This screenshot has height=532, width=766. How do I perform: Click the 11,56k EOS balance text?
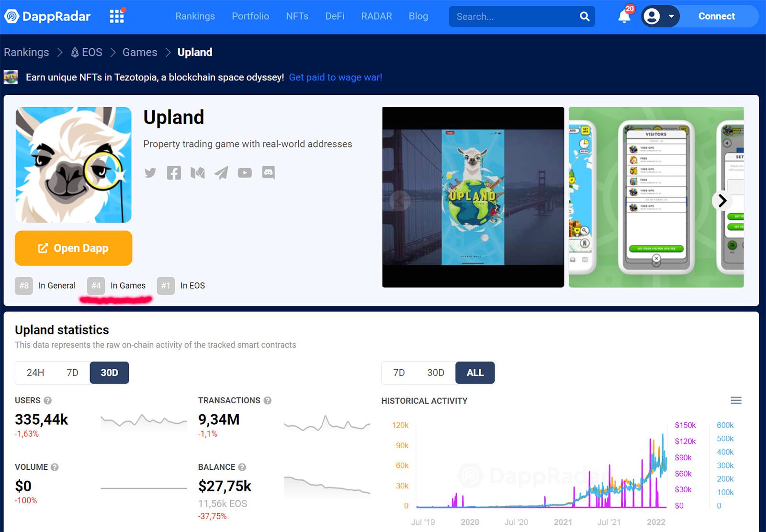click(x=223, y=504)
